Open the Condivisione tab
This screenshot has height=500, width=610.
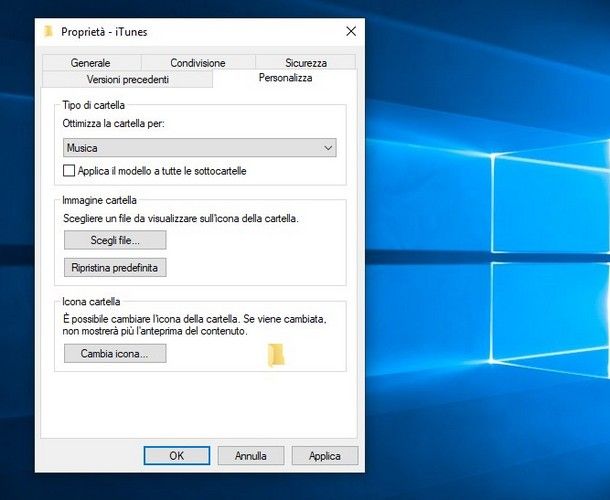[x=198, y=63]
